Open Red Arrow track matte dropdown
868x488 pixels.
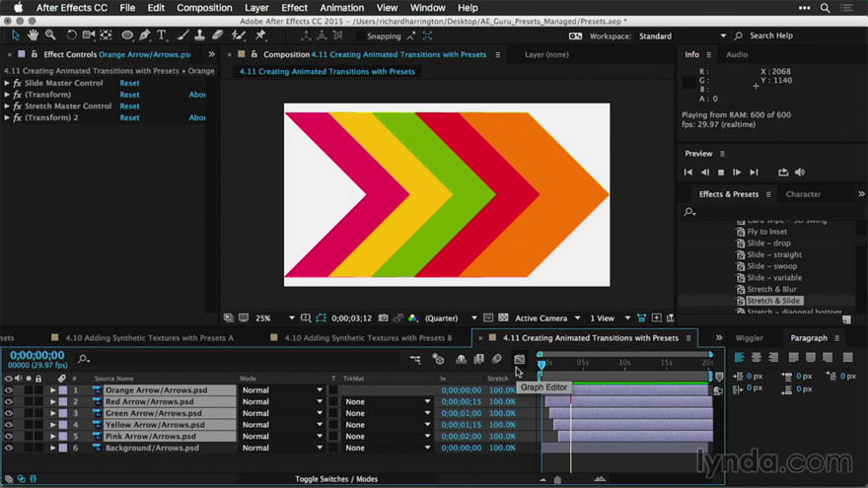[x=387, y=401]
